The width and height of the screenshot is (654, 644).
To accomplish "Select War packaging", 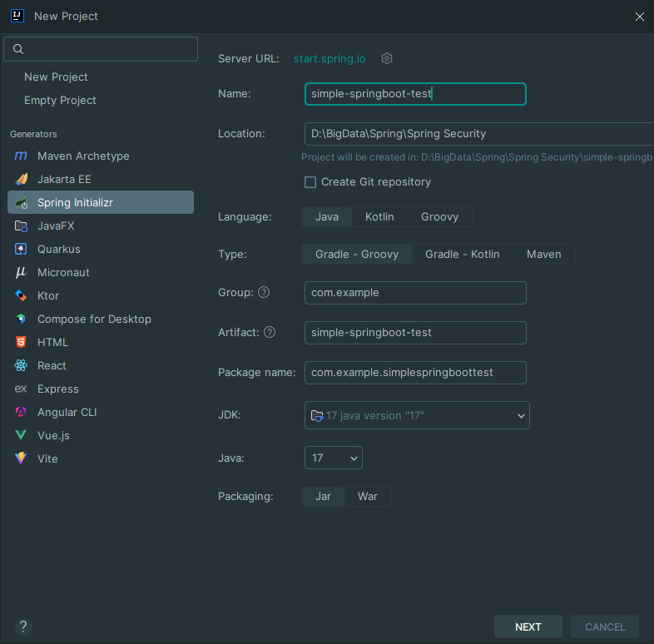I will 368,497.
